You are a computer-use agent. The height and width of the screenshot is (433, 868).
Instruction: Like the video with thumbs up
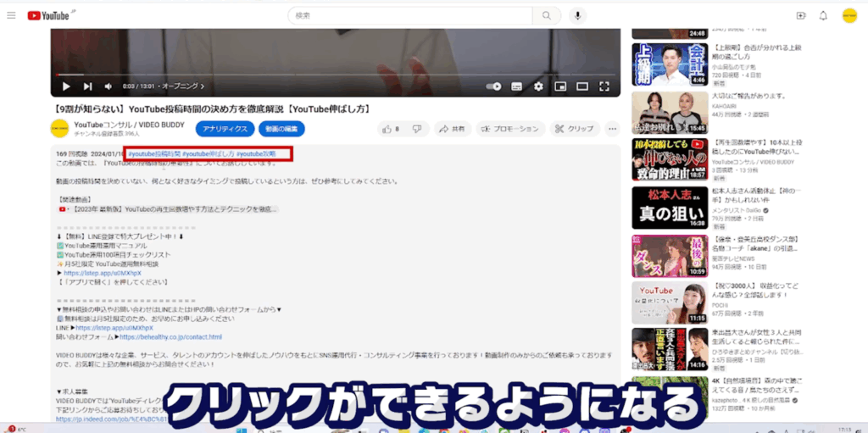click(391, 129)
